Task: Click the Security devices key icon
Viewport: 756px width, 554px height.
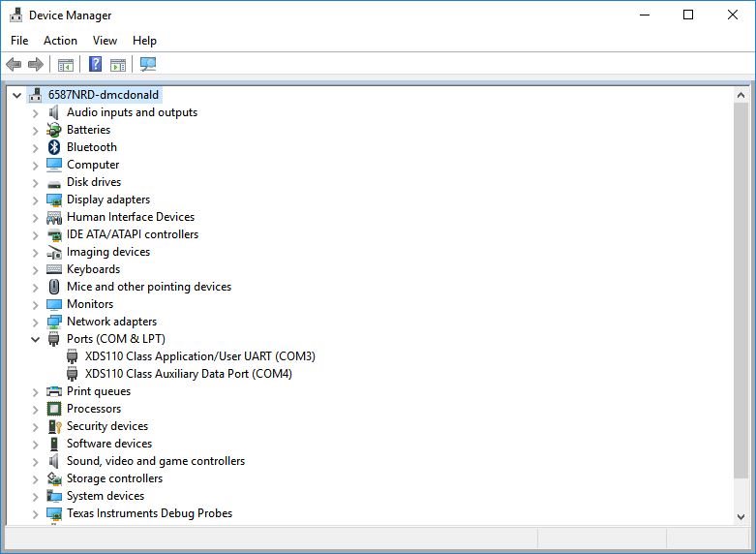Action: click(55, 426)
